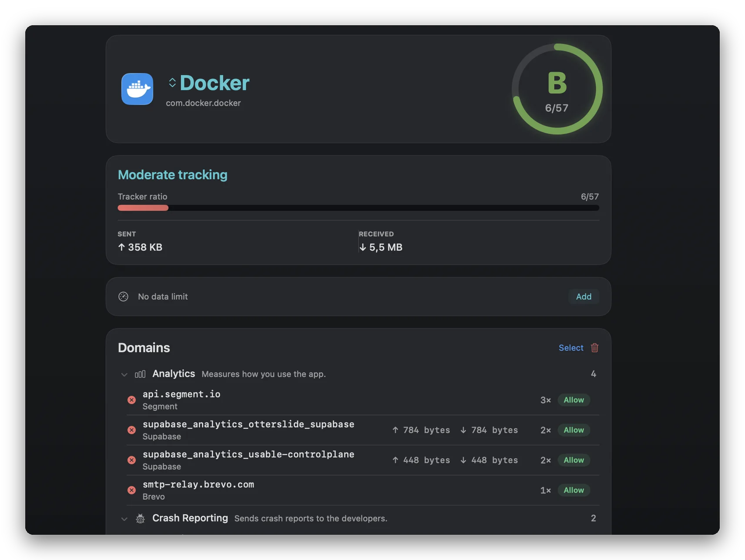Click the gauge icon beside No data limit
This screenshot has width=745, height=560.
[123, 297]
